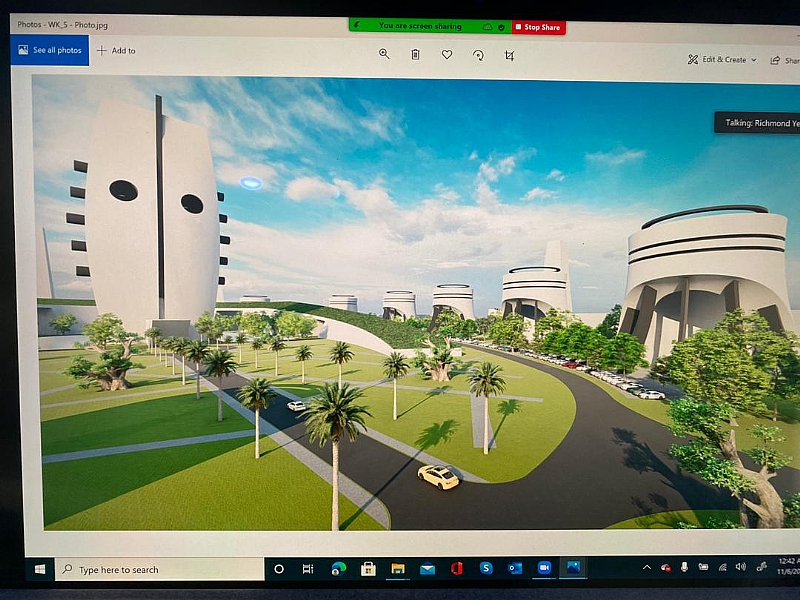
Task: Rotate WK_5 photo clockwise
Action: point(478,56)
